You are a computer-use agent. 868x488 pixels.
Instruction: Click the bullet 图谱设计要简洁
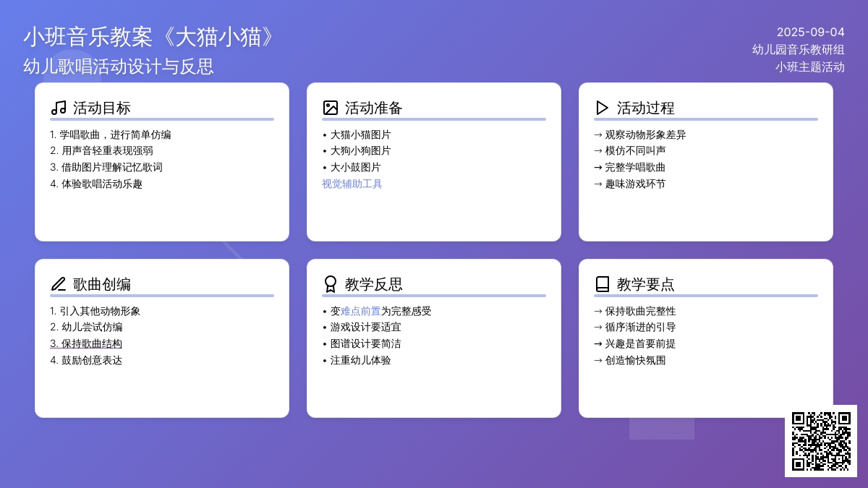point(362,343)
